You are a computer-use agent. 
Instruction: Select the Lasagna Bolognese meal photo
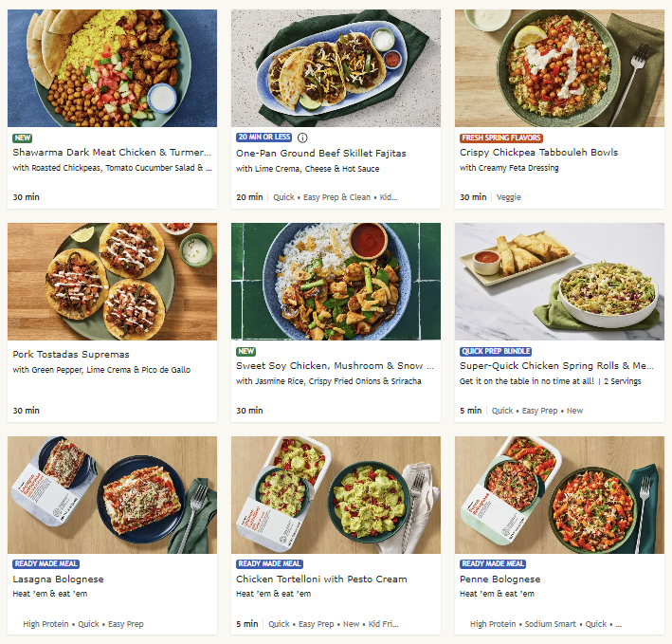[x=112, y=495]
